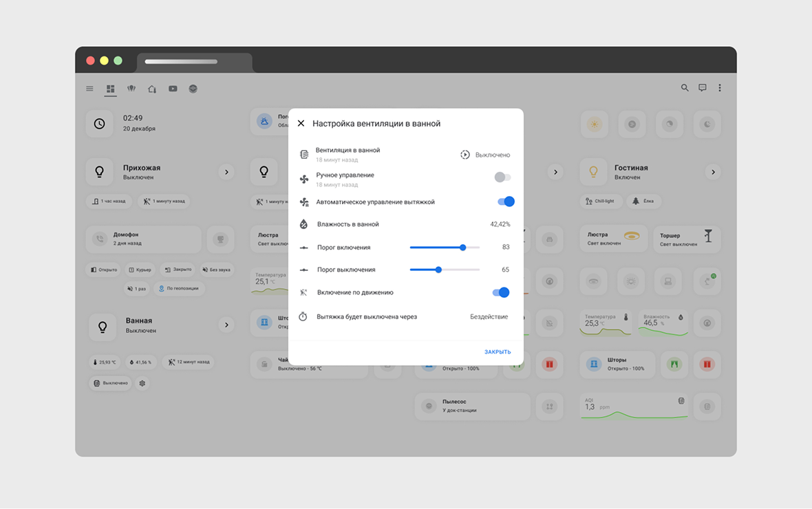Click the Влажность в ванной water drop icon
The height and width of the screenshot is (509, 812).
click(304, 224)
